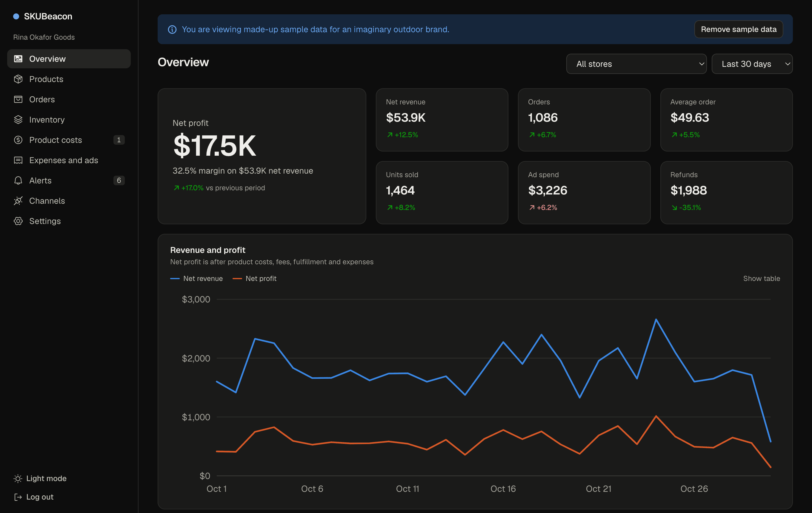Open the Channels page
The width and height of the screenshot is (812, 513).
tap(69, 200)
